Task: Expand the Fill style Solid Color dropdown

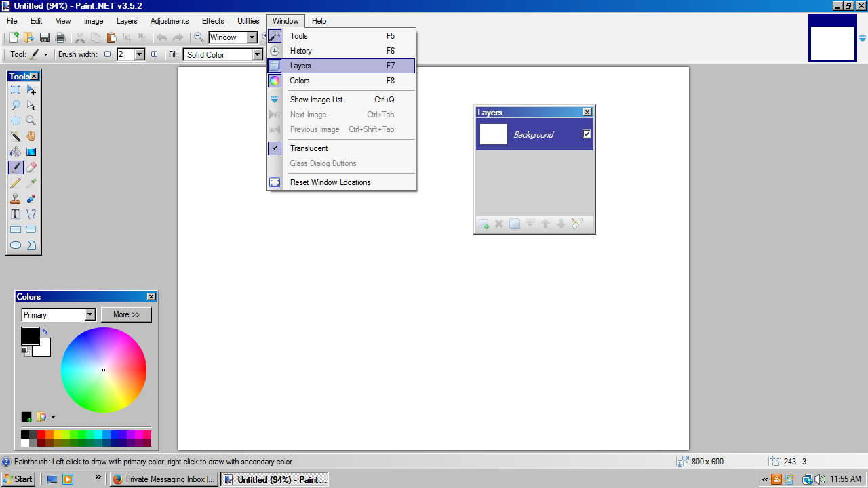Action: coord(257,55)
